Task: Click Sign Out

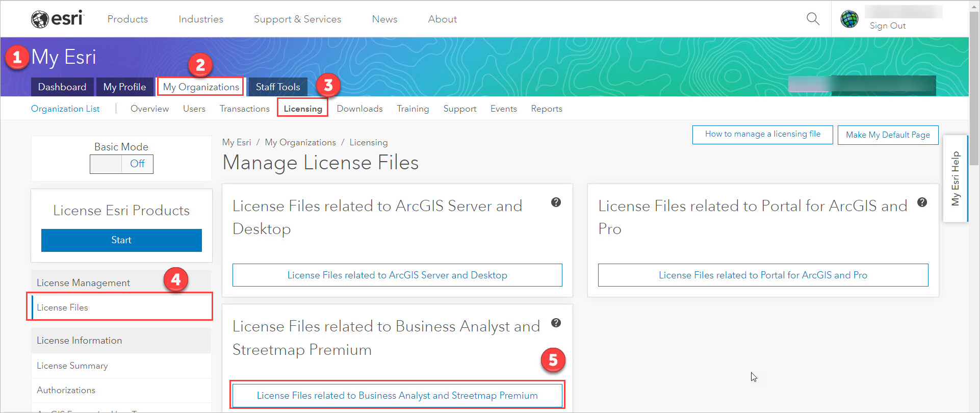Action: click(x=888, y=25)
